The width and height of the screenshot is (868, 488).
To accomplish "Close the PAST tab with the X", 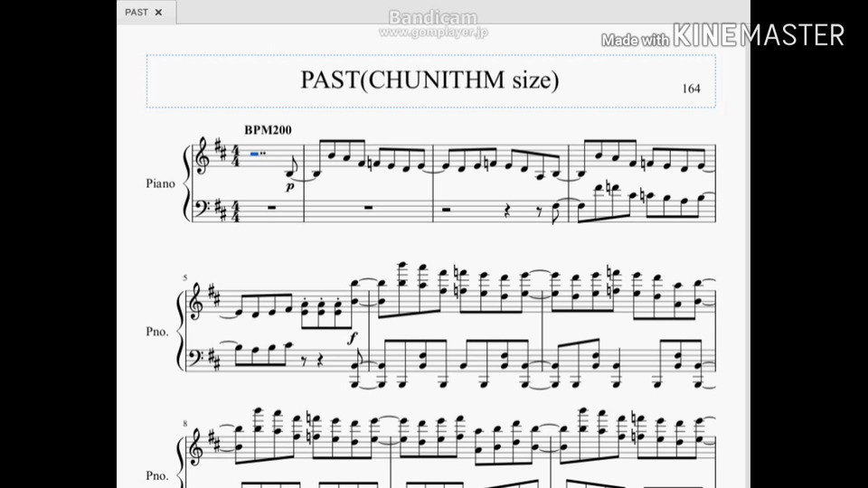I will 158,12.
